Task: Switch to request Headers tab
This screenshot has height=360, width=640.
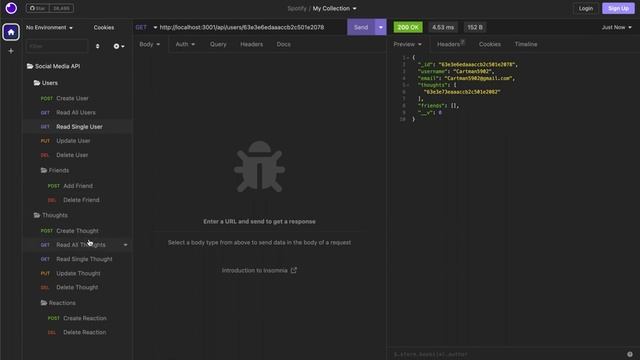Action: pyautogui.click(x=251, y=44)
